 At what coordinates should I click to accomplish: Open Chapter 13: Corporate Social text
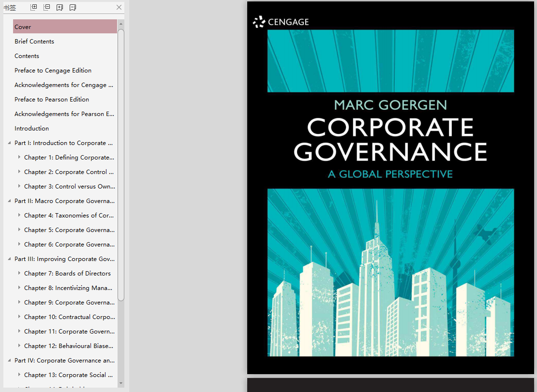(68, 375)
